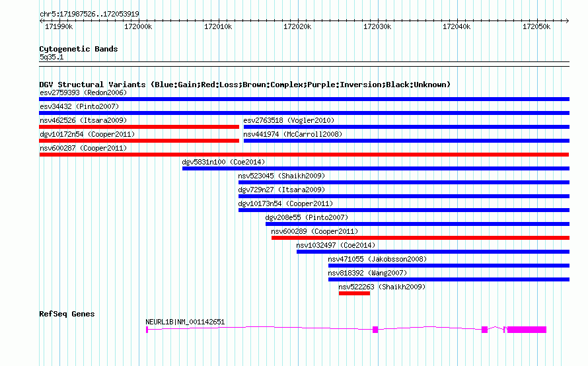Click the 172020k ruler tick label
588x366 pixels.
pyautogui.click(x=297, y=26)
